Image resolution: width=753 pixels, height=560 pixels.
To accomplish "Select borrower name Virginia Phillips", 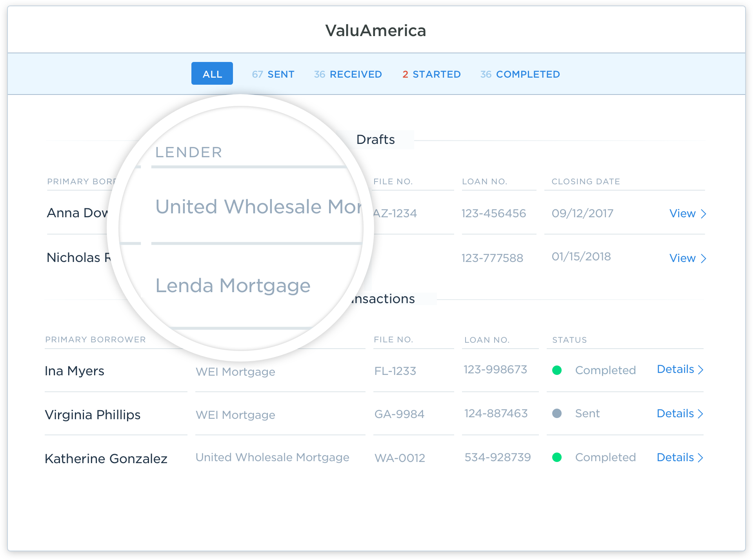I will tap(93, 415).
